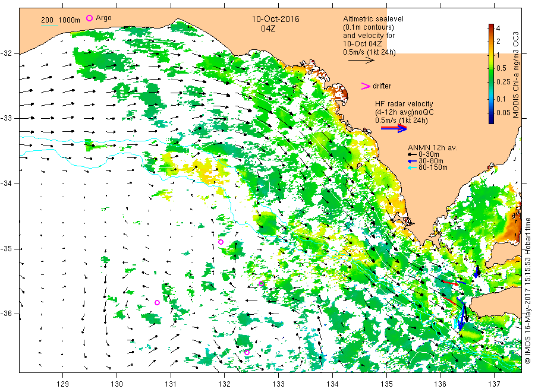Click the latitude axis label '-36'
Screen dimensions: 535x392
point(6,314)
